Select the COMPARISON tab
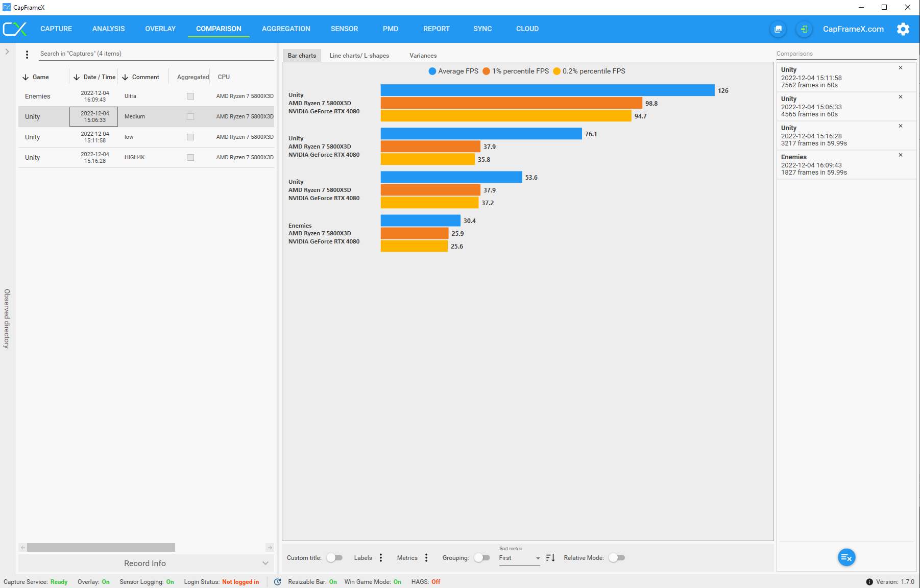This screenshot has width=920, height=588. click(x=219, y=29)
